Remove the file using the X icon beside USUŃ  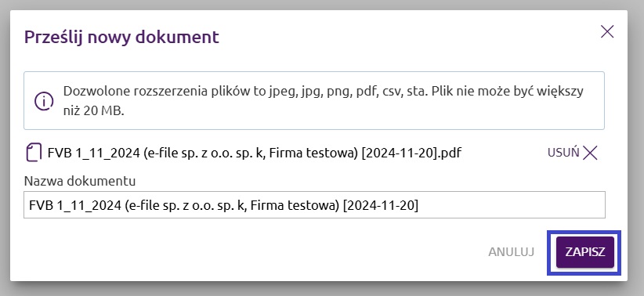pos(590,153)
